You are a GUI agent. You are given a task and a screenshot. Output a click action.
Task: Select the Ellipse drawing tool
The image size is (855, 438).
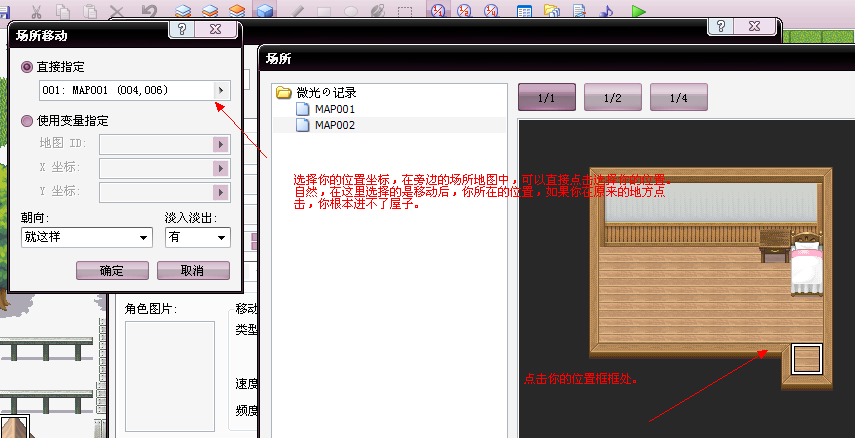tap(351, 11)
